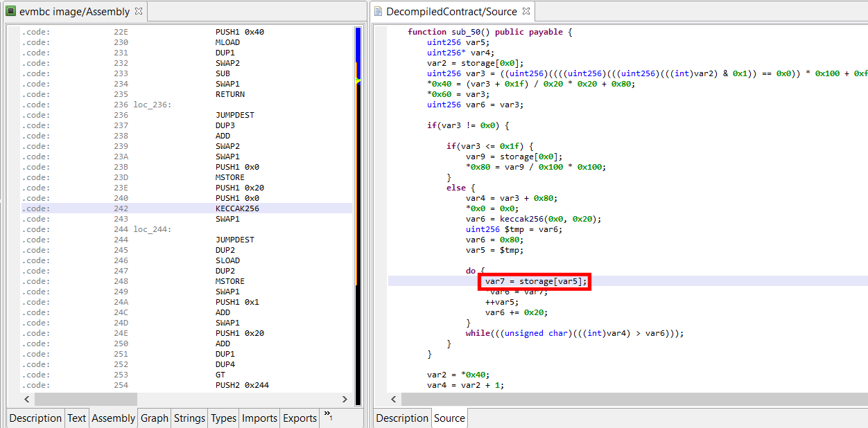Image resolution: width=868 pixels, height=428 pixels.
Task: Click the right arrow of the assembly horizontal scrollbar
Action: pos(345,399)
